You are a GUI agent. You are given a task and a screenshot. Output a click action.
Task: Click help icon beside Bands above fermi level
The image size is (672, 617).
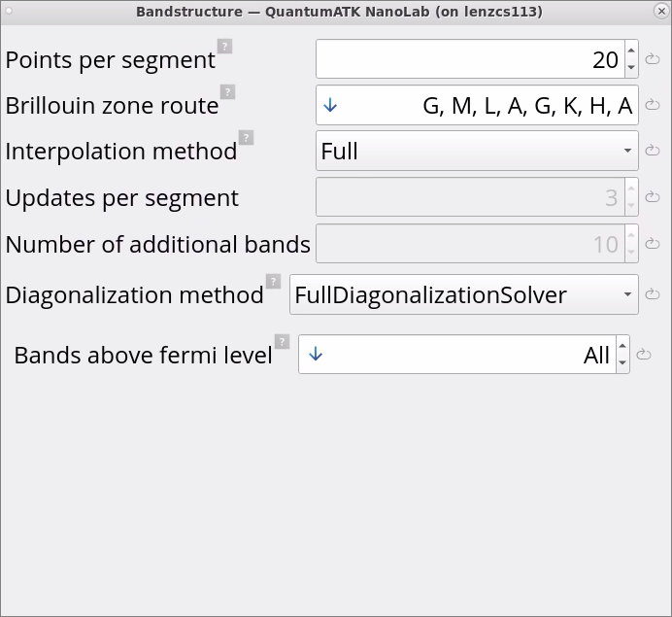point(282,341)
